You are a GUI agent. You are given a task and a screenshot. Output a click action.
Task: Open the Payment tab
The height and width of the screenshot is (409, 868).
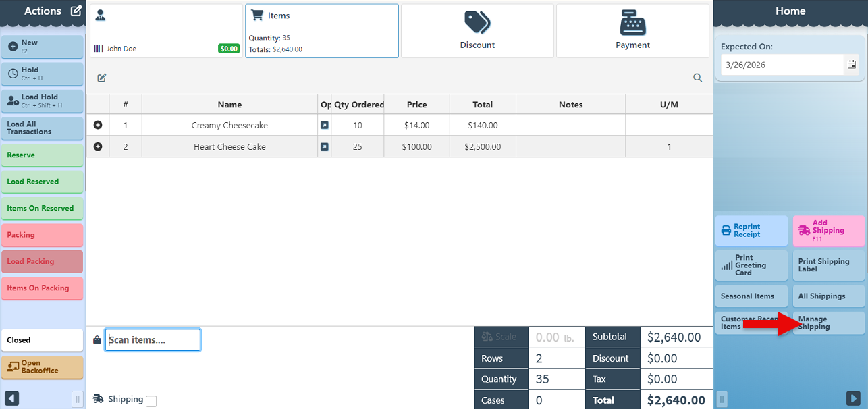point(632,31)
